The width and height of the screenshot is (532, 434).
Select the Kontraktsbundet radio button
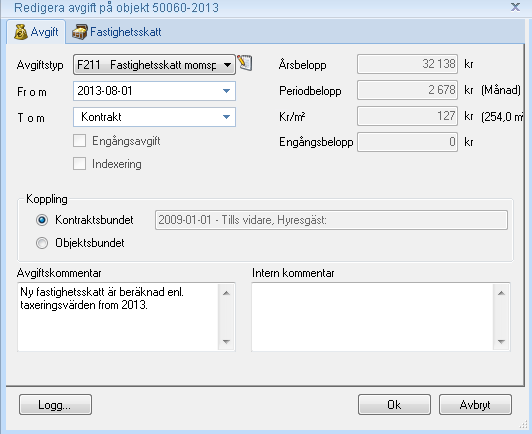tap(42, 220)
